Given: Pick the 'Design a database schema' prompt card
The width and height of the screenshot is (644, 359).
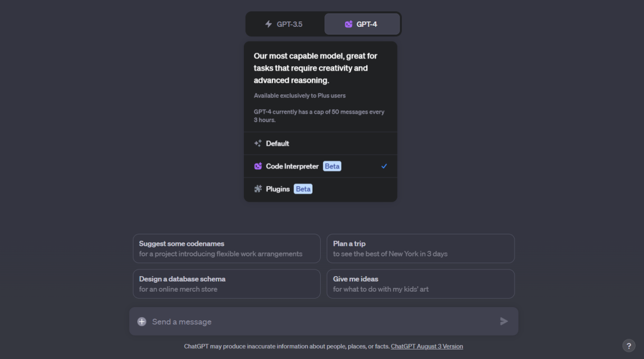Looking at the screenshot, I should (x=227, y=284).
